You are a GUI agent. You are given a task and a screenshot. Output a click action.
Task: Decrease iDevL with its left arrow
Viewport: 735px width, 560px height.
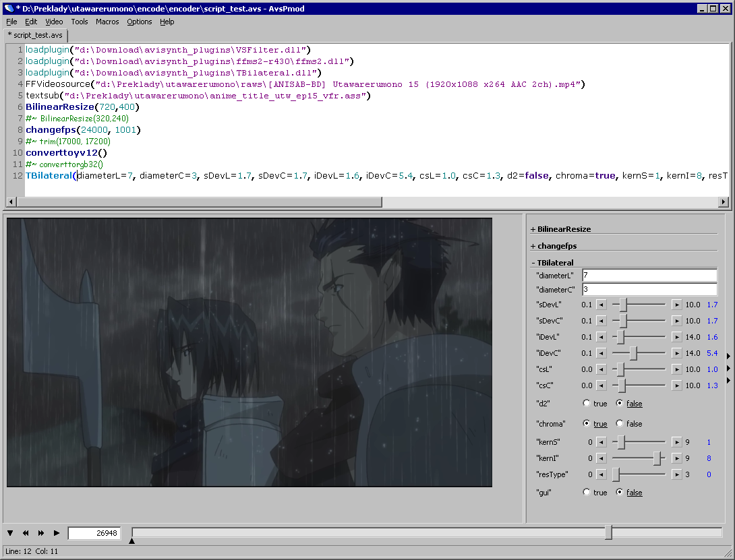click(x=601, y=337)
